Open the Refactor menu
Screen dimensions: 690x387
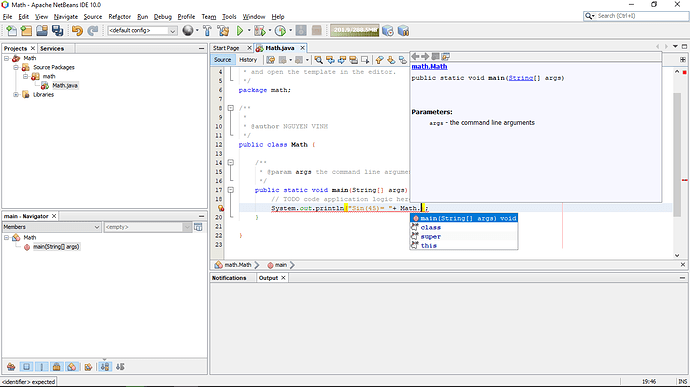pos(119,17)
